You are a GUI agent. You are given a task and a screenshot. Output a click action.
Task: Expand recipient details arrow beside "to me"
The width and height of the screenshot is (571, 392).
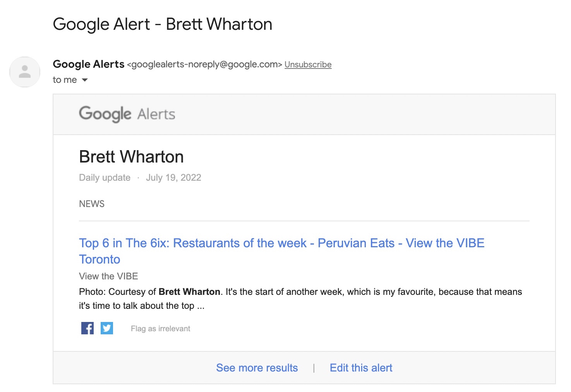85,80
